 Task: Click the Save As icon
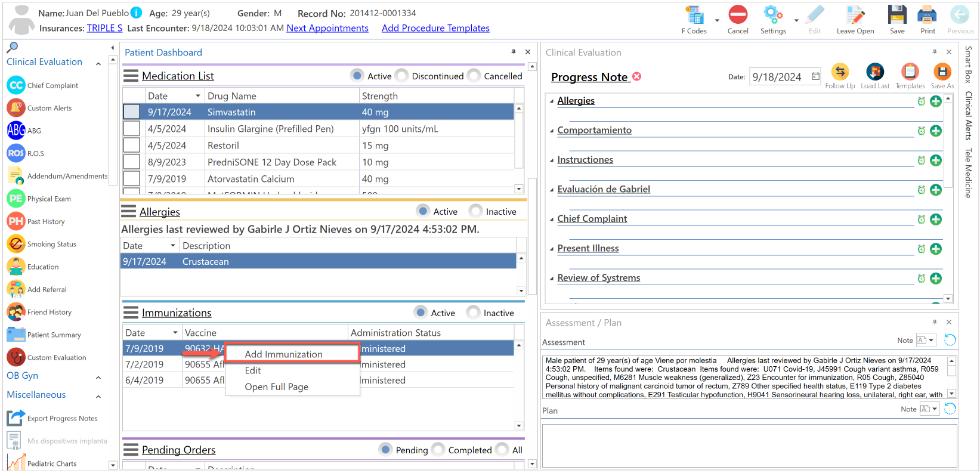coord(942,72)
